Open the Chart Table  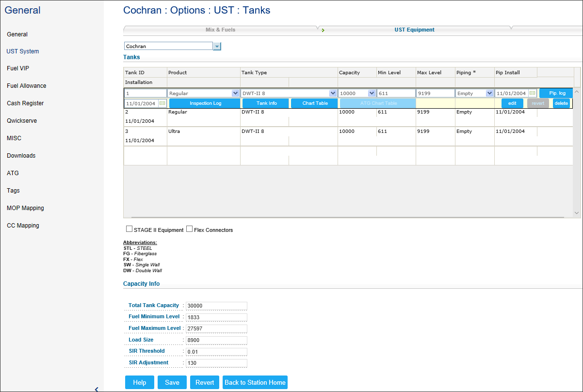click(x=315, y=103)
